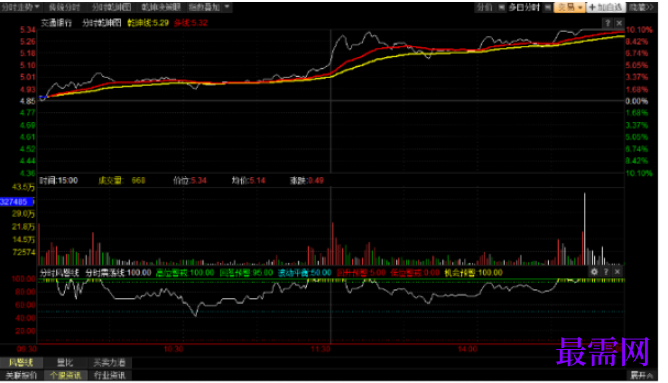Click the small icon right of 分价
The image size is (668, 383).
pos(501,7)
